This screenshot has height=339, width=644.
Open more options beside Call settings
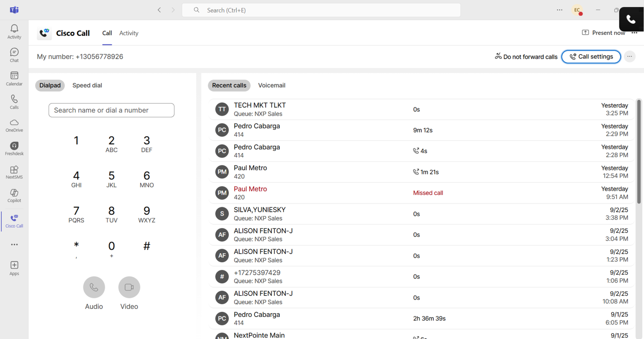point(630,57)
